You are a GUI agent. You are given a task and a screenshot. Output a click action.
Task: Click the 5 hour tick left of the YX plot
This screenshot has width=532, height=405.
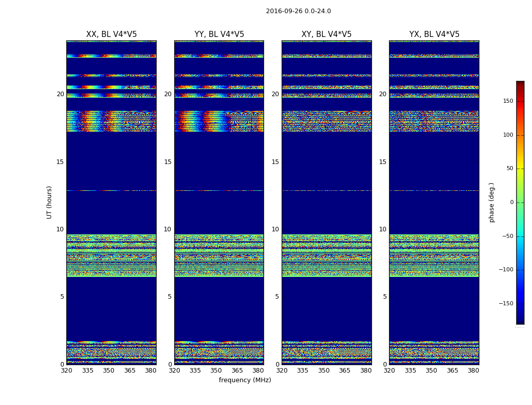385,297
